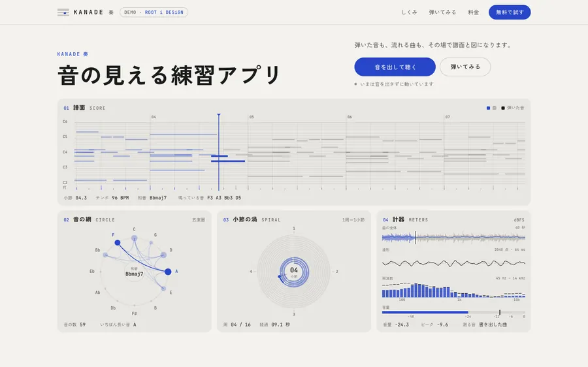Click the C5 pitch label on score
Screen dimensions: 588x367
(x=65, y=137)
